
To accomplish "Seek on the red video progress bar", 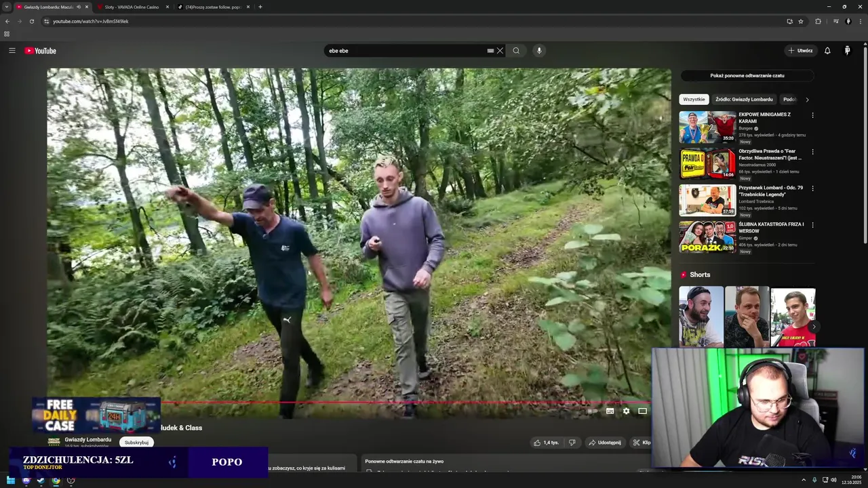I will [x=406, y=403].
